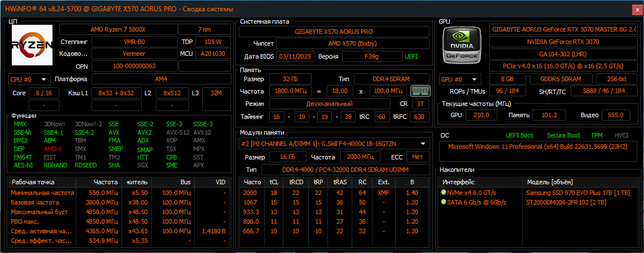Screen dimensions: 644x253
Task: Open the GPU #0 selector dropdown
Action: pyautogui.click(x=460, y=79)
